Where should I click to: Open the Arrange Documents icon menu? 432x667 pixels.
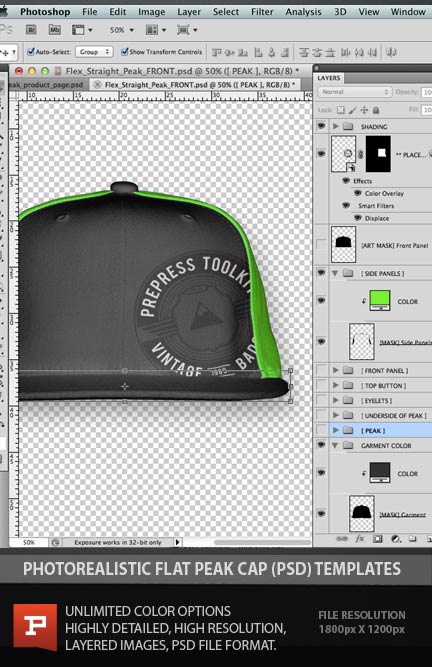pos(156,30)
